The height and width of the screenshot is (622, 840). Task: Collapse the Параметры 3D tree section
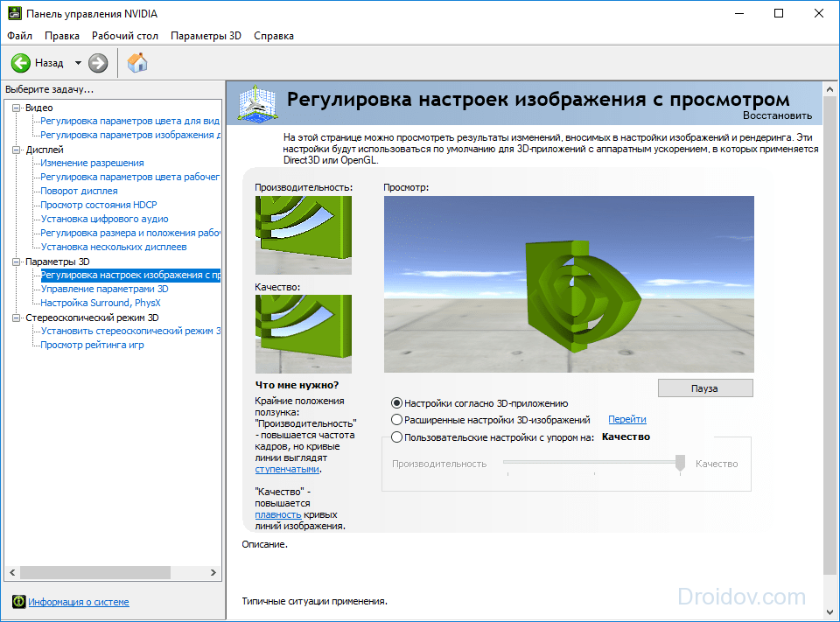coord(16,262)
